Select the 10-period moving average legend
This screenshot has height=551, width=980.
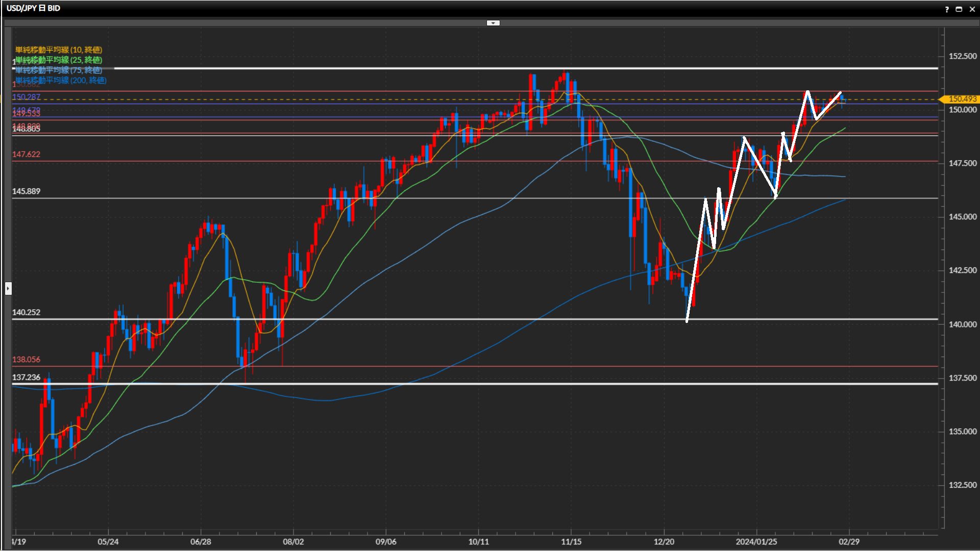point(59,49)
